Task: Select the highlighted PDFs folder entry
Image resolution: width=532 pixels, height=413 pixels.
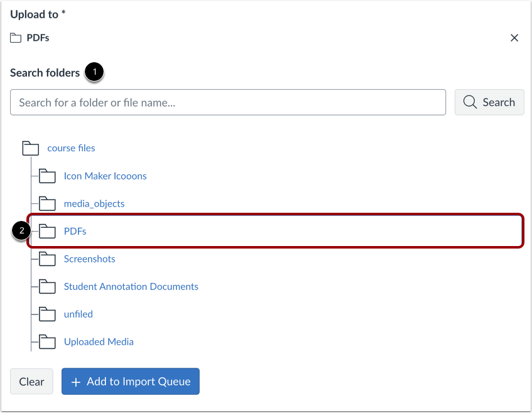Action: (75, 231)
